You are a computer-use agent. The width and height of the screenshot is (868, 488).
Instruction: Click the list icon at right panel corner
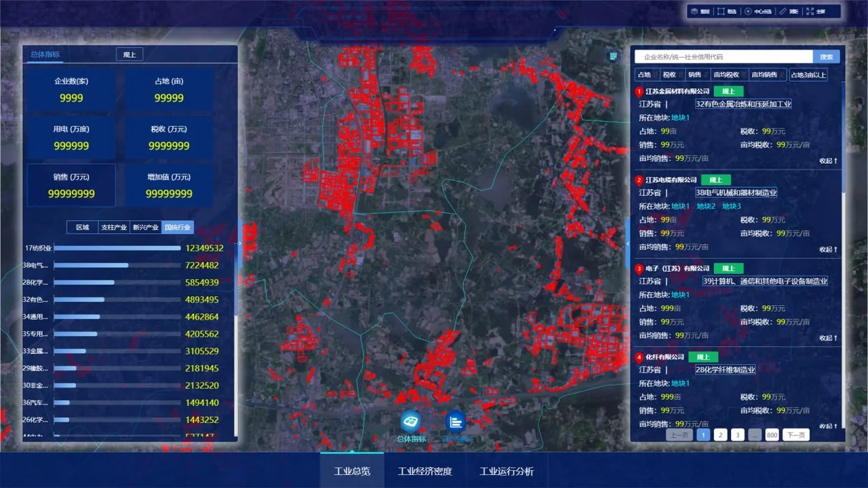(613, 56)
